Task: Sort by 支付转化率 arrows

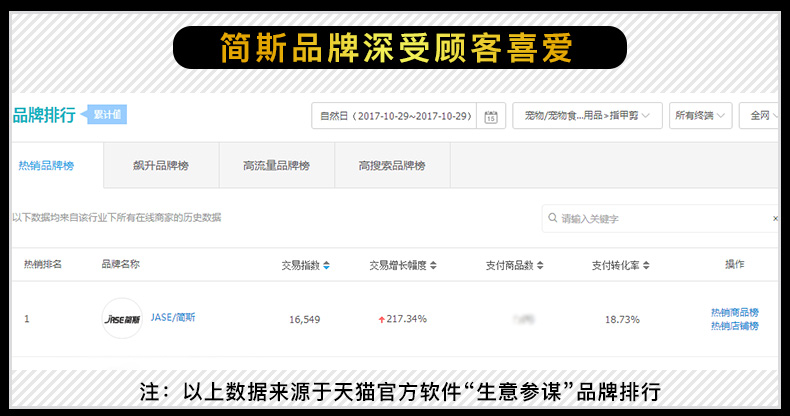Action: (646, 265)
